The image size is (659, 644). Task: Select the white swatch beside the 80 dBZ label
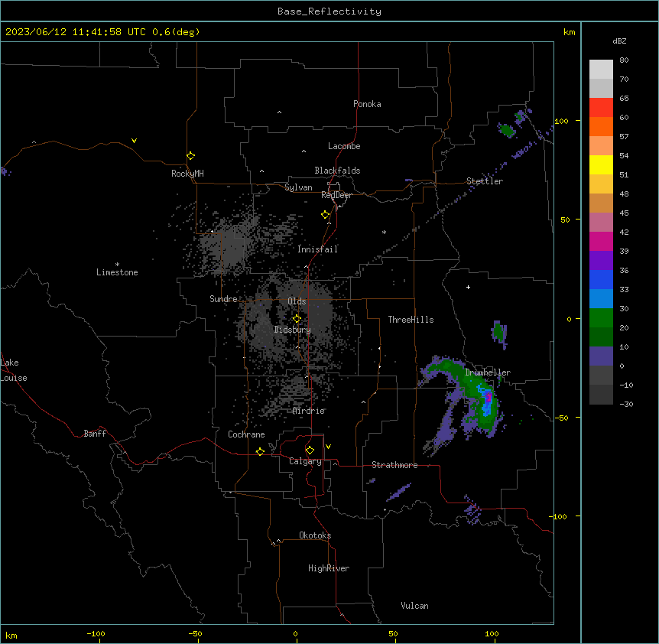(x=601, y=69)
